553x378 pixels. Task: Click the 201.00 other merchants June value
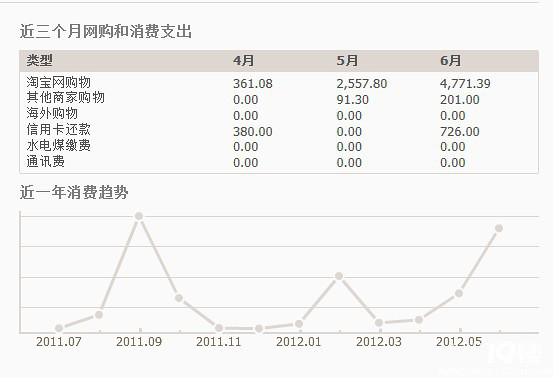point(460,100)
